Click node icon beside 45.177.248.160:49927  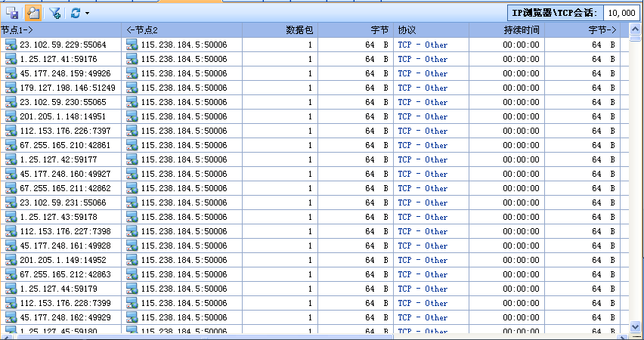click(x=11, y=174)
